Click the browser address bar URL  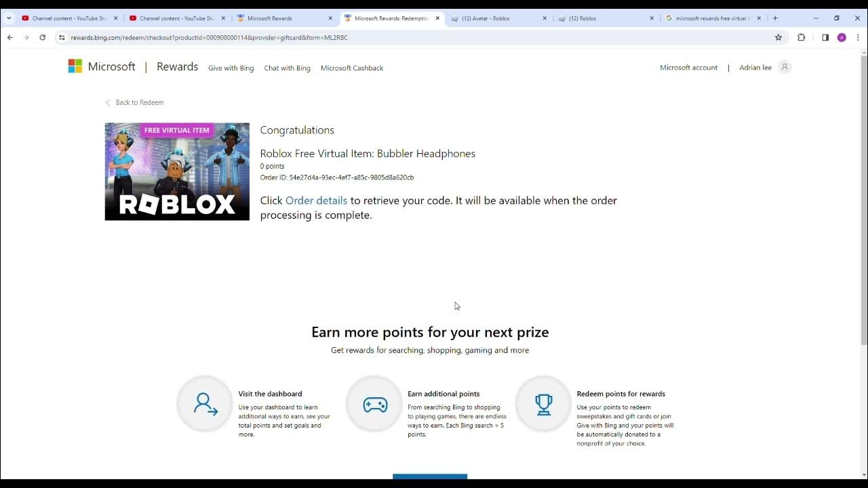click(x=209, y=37)
